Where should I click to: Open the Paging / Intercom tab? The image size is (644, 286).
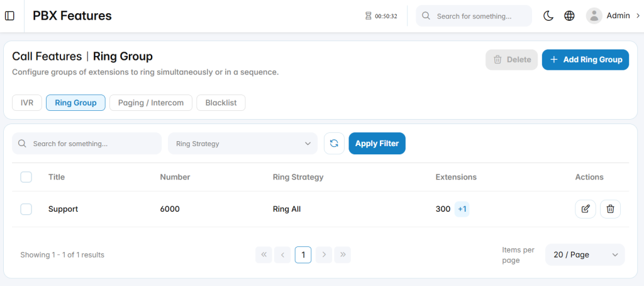151,103
